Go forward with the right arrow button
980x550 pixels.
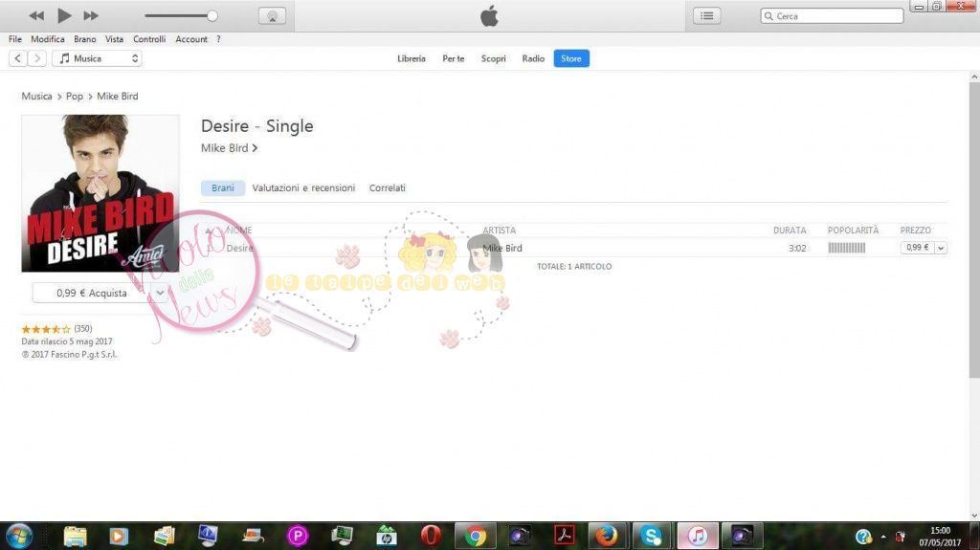click(37, 58)
